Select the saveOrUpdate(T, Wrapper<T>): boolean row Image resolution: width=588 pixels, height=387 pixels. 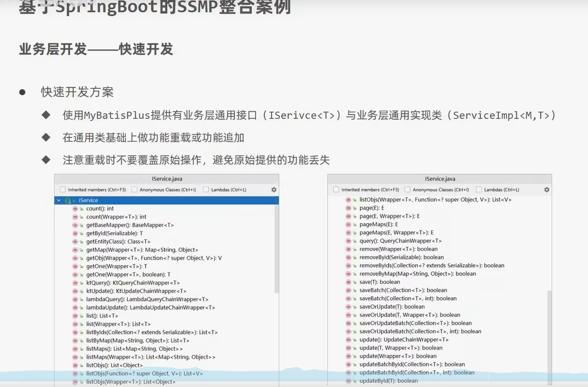click(x=438, y=315)
